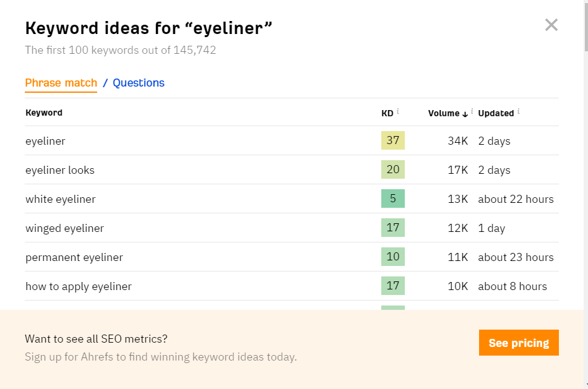Click the Volume info icon
The image size is (588, 389).
[472, 112]
